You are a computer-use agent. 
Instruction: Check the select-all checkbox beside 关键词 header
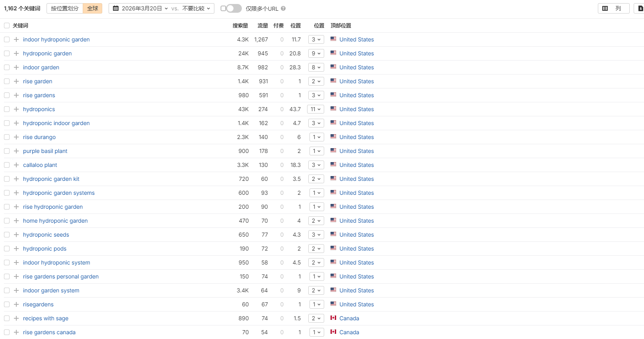pyautogui.click(x=7, y=25)
